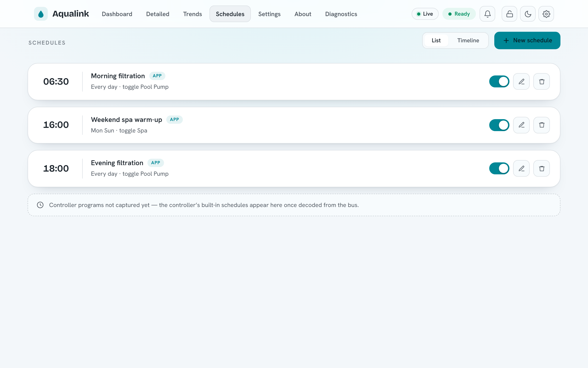Click the 'Controller programs not captured yet' notice

(294, 205)
